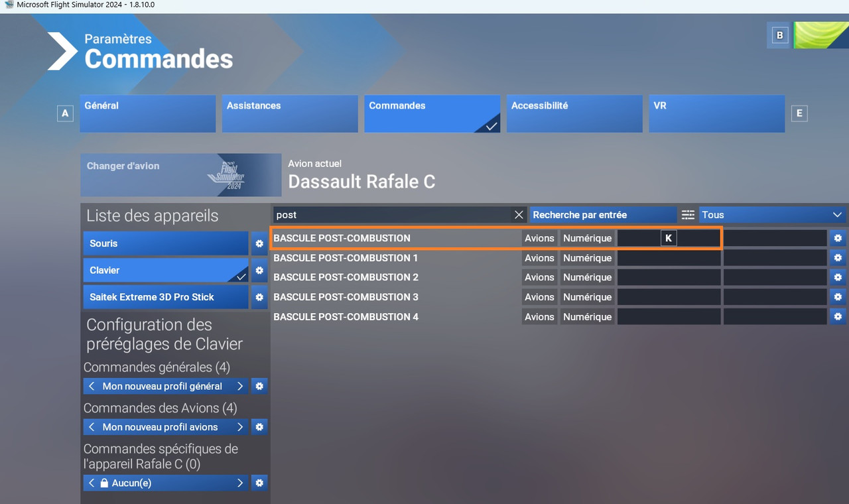Open gear for Mon nouveau profil avions

(259, 427)
